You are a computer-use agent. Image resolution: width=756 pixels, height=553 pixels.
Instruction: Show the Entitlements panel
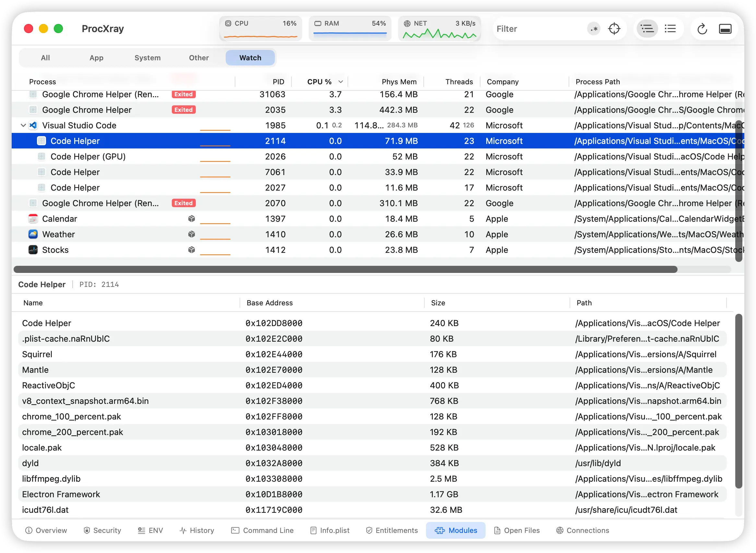(391, 530)
